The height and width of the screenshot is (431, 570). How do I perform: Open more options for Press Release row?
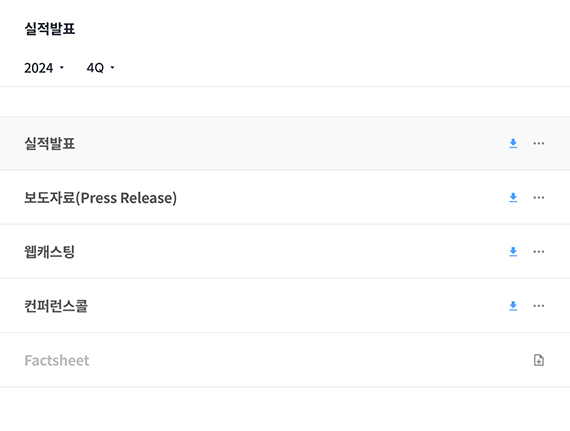(x=539, y=198)
